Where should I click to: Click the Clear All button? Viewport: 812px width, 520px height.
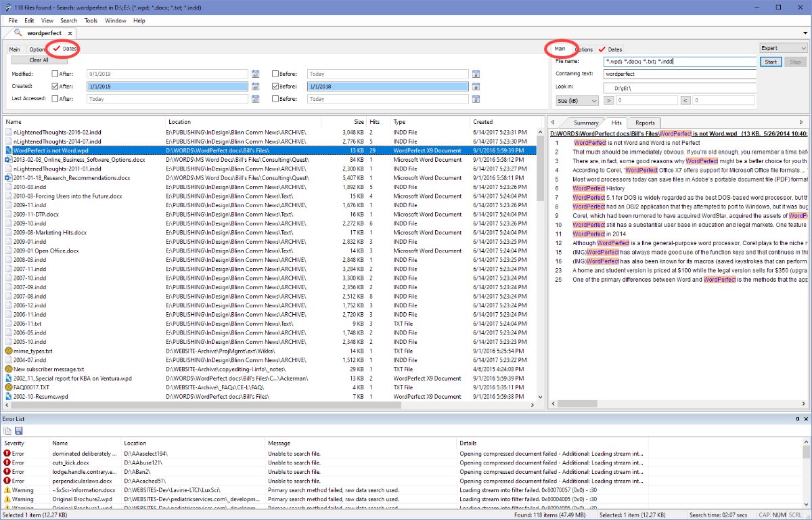coord(39,60)
